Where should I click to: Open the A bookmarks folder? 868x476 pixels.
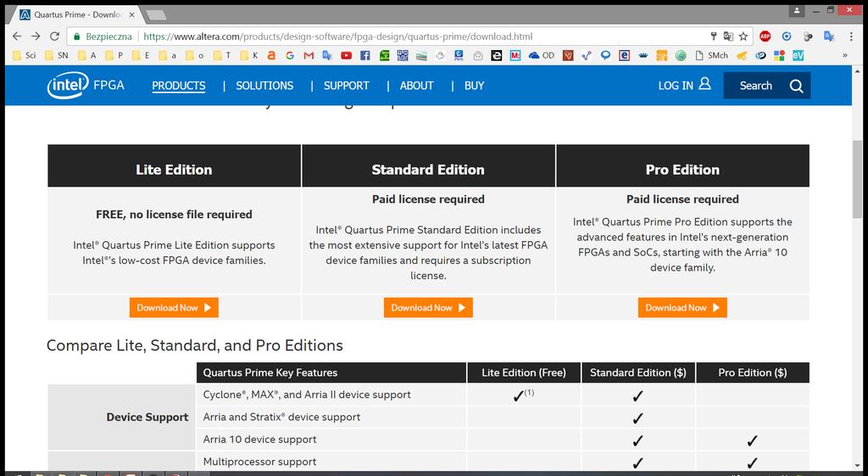pos(87,55)
